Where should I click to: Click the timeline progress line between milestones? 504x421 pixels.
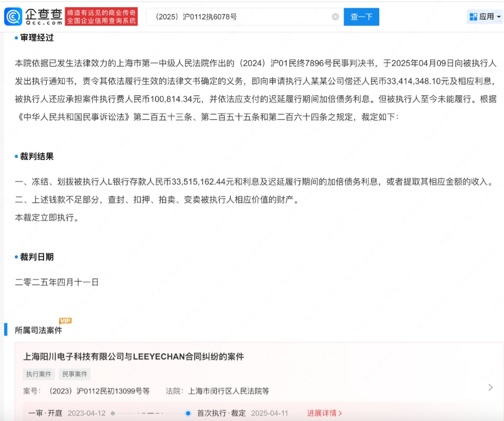point(150,413)
